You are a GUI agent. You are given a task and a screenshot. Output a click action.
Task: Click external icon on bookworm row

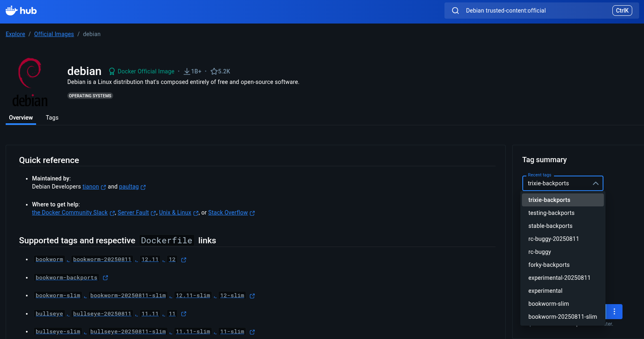(184, 260)
